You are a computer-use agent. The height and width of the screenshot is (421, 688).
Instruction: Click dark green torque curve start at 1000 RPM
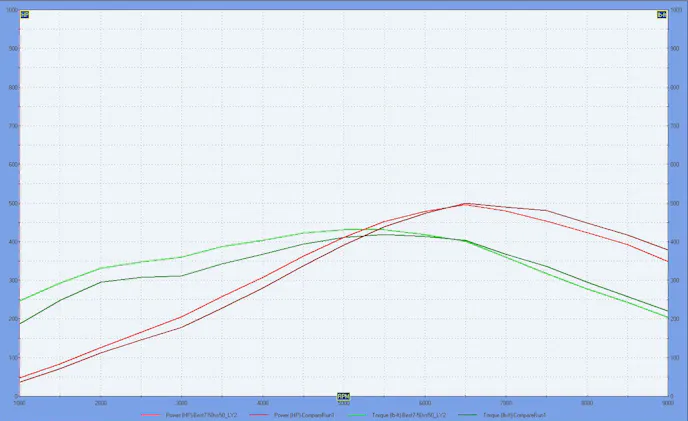[21, 323]
